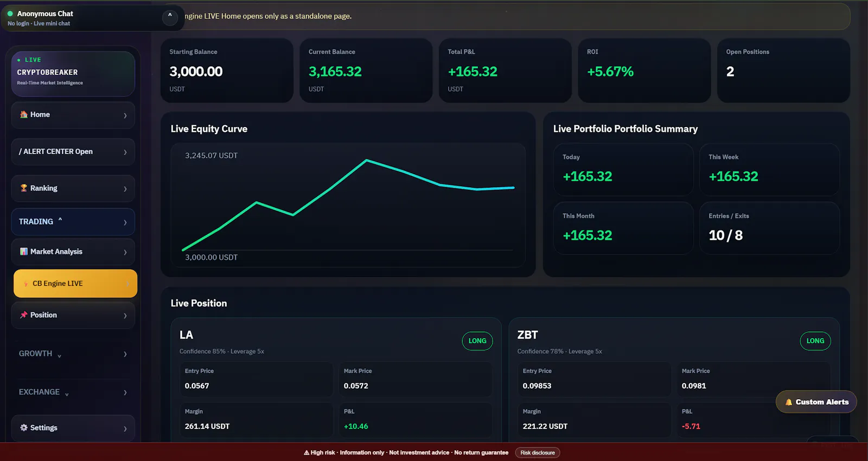Collapse the TRADING section
Screen dimensions: 868x461
73,222
